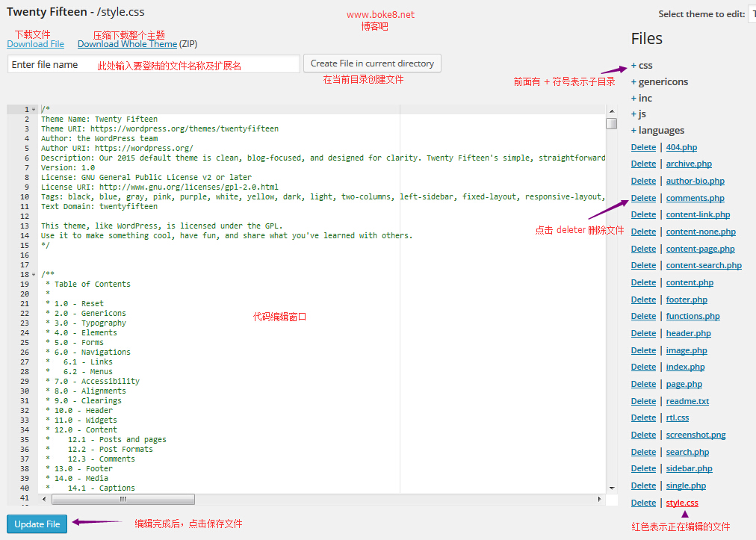This screenshot has width=756, height=540.
Task: Open image.php file
Action: click(686, 351)
